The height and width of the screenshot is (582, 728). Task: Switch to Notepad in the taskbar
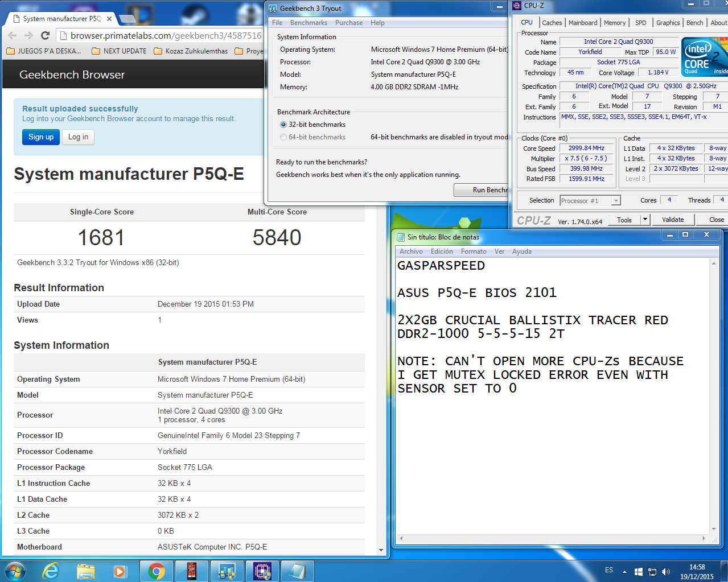297,571
